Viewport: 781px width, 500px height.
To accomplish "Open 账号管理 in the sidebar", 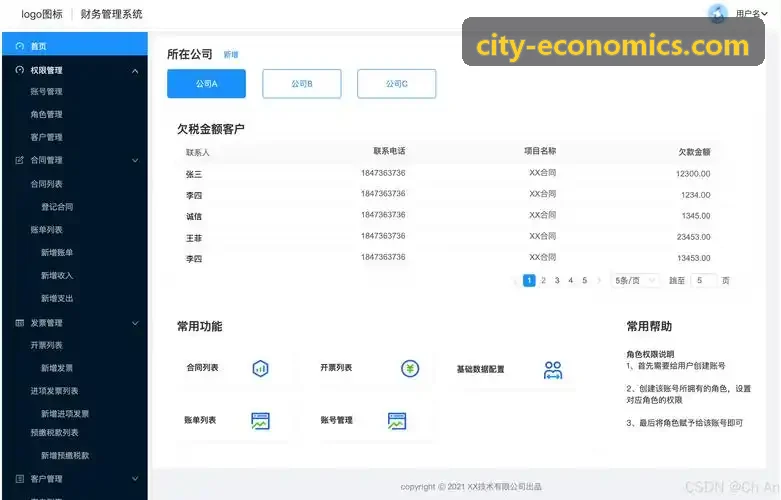I will click(x=46, y=91).
